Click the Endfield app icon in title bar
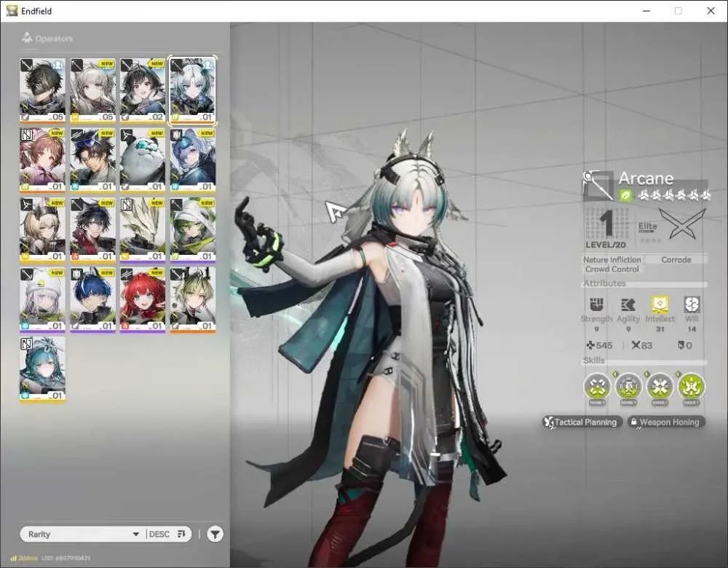Viewport: 728px width, 568px height. [x=12, y=11]
